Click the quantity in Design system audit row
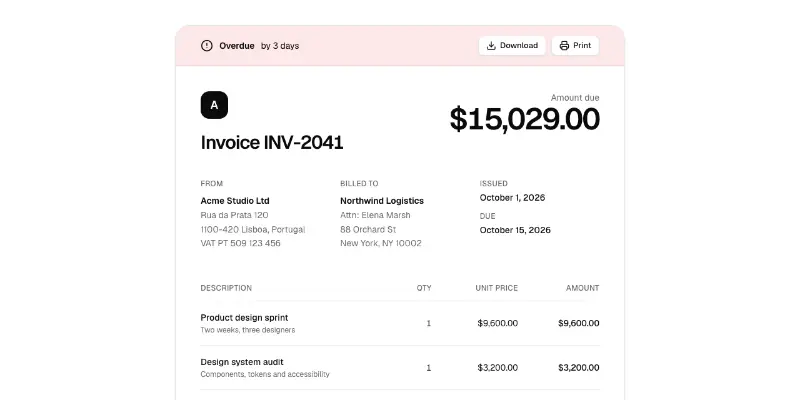Image resolution: width=800 pixels, height=400 pixels. pos(429,368)
